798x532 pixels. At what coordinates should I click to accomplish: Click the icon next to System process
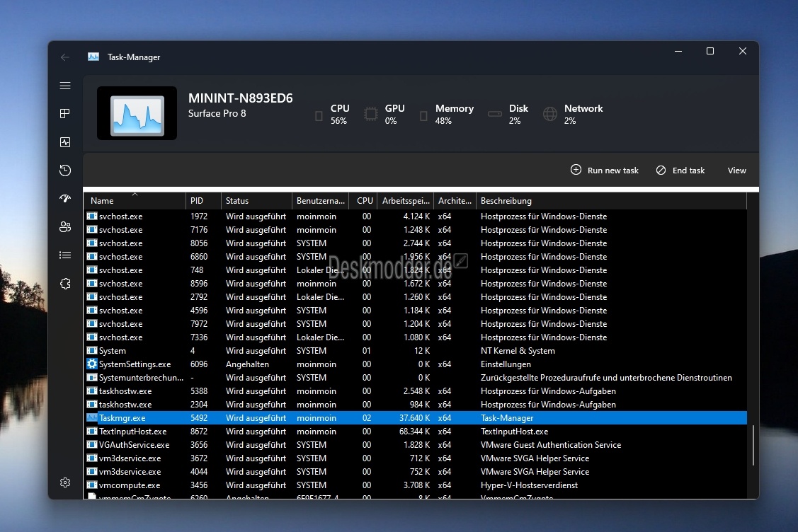point(91,350)
